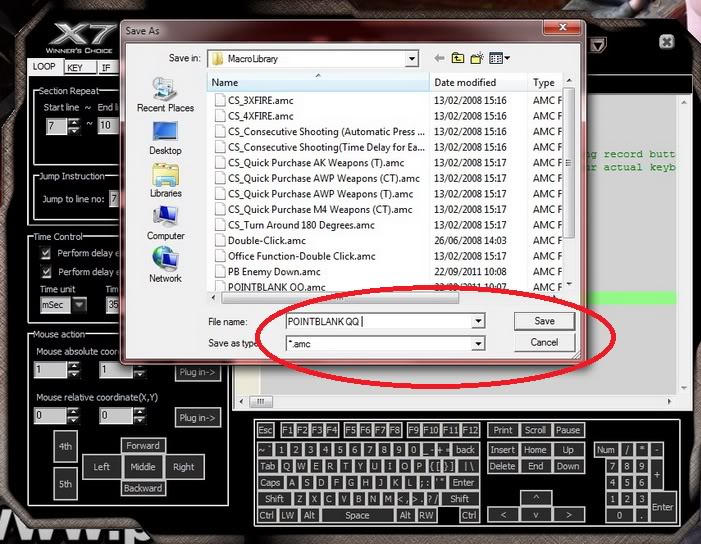
Task: Click the Tab key on virtual keyboard
Action: pyautogui.click(x=268, y=466)
